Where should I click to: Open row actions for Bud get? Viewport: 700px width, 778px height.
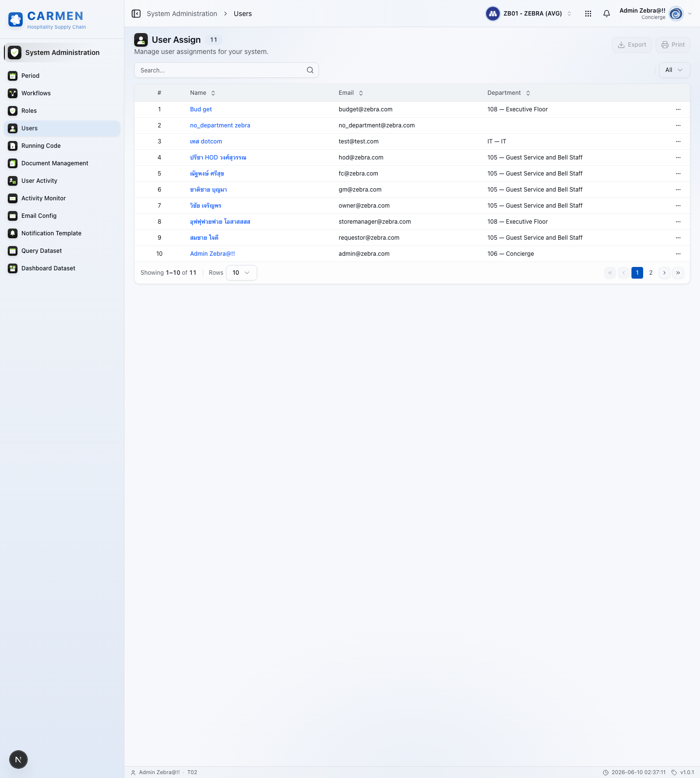(678, 109)
